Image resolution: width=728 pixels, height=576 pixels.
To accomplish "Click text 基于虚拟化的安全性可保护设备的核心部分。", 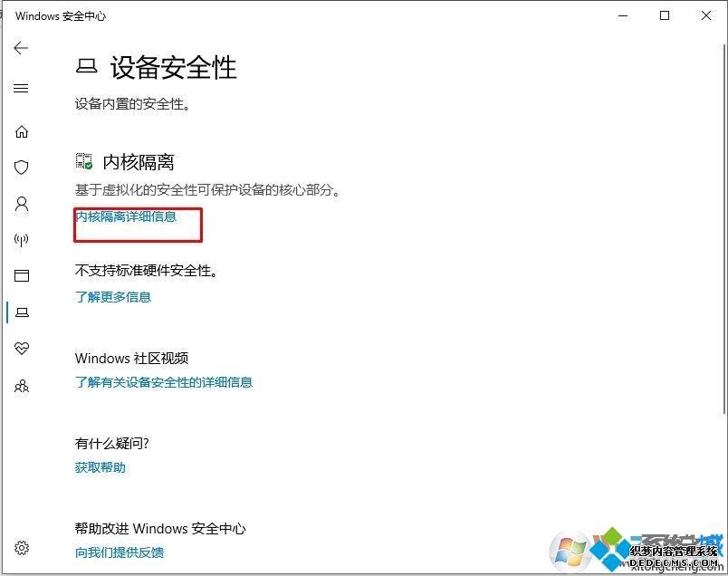I will [x=207, y=189].
